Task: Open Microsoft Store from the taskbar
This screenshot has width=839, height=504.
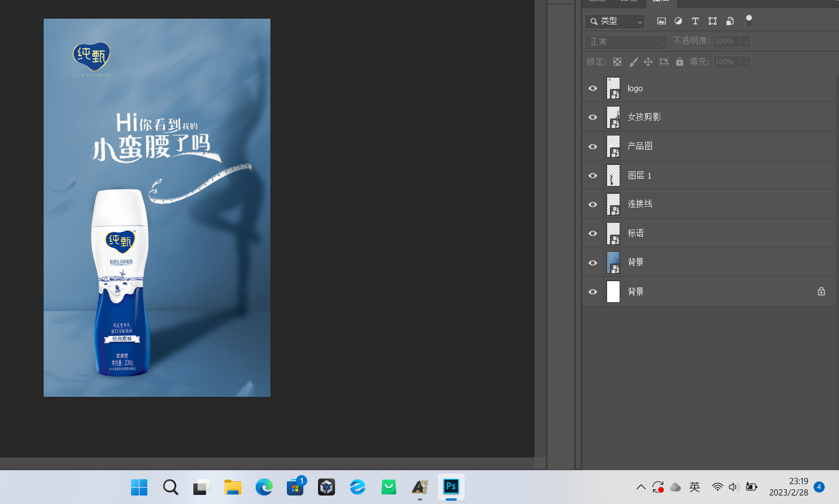Action: pos(295,487)
